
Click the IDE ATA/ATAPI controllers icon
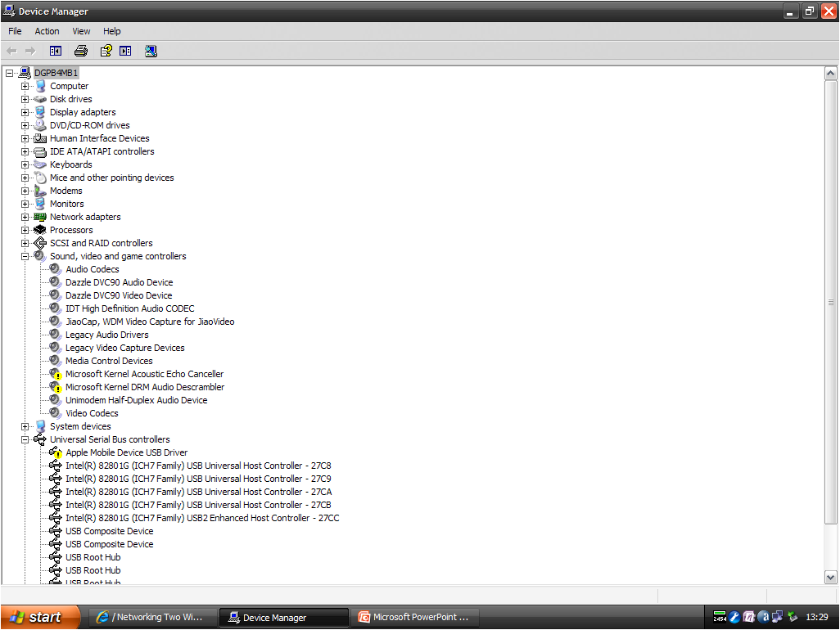coord(40,151)
